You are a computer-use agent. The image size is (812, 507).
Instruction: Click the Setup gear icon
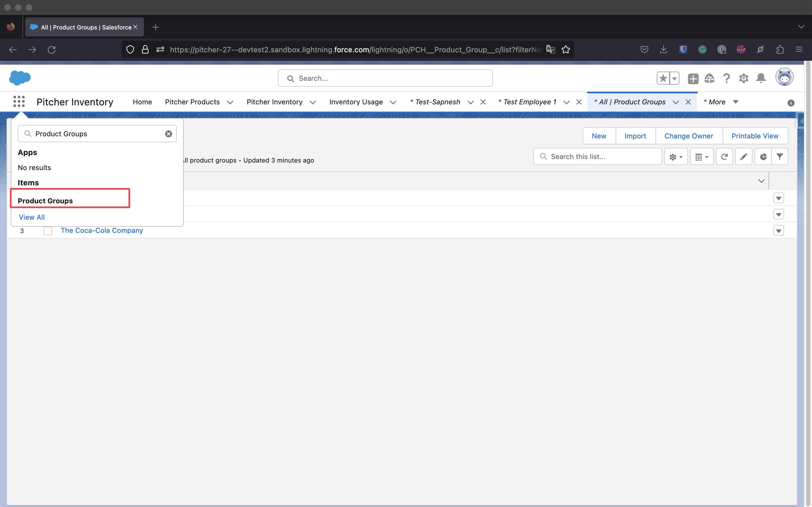[x=744, y=78]
